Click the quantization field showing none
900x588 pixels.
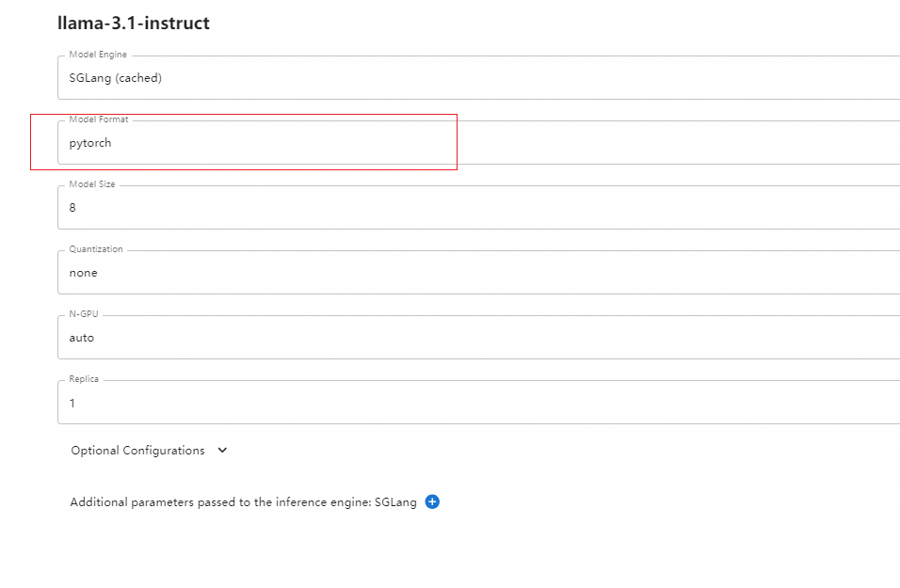tap(377, 272)
